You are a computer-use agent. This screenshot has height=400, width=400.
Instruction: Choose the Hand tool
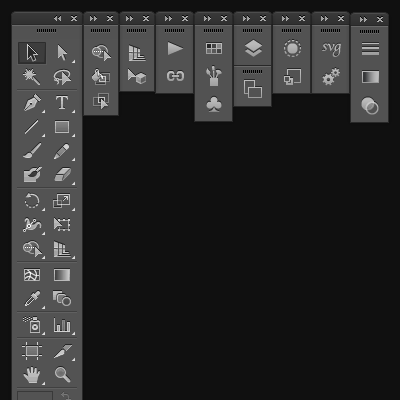pos(32,374)
